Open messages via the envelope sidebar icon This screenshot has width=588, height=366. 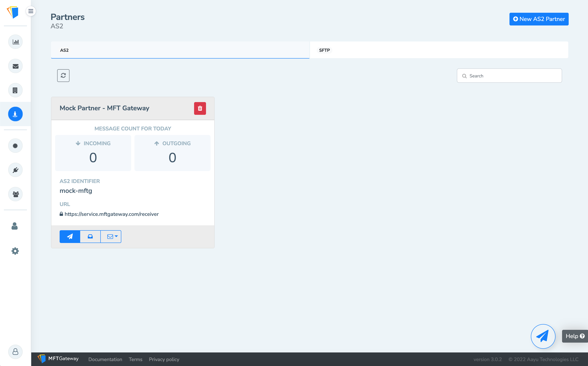[x=15, y=66]
